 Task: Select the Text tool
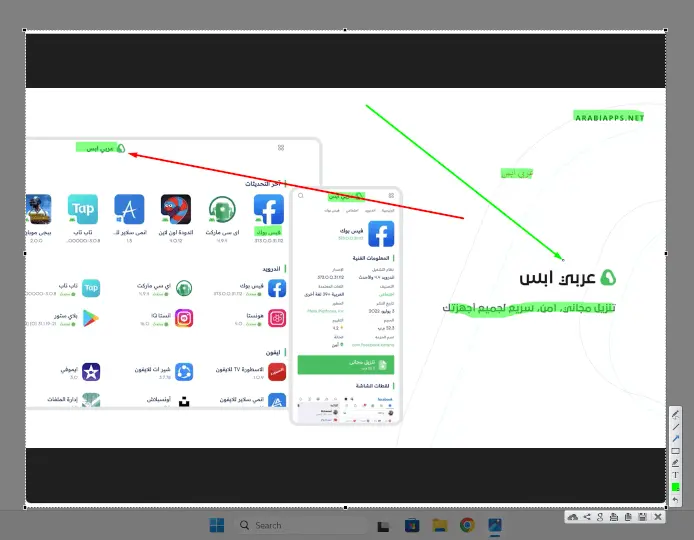(676, 474)
